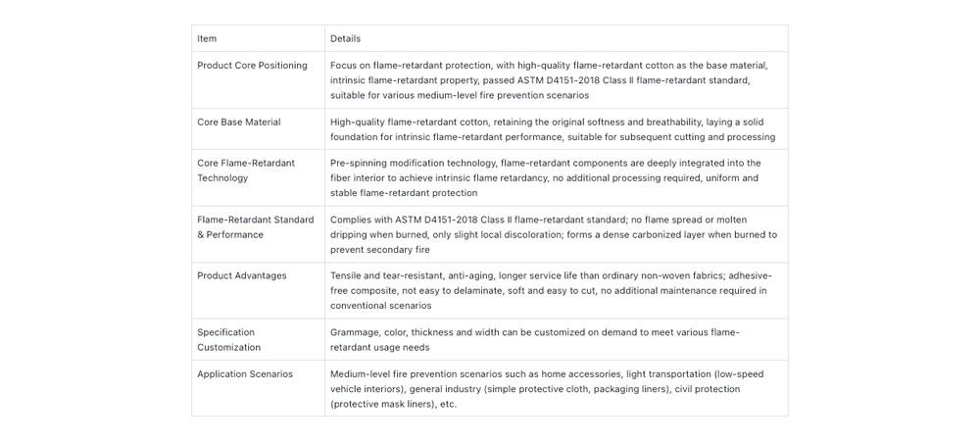Click the "Details" column header

[345, 39]
